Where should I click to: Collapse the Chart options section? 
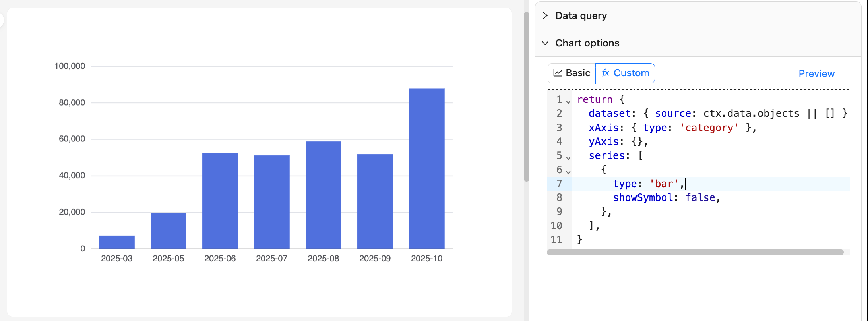click(x=546, y=43)
